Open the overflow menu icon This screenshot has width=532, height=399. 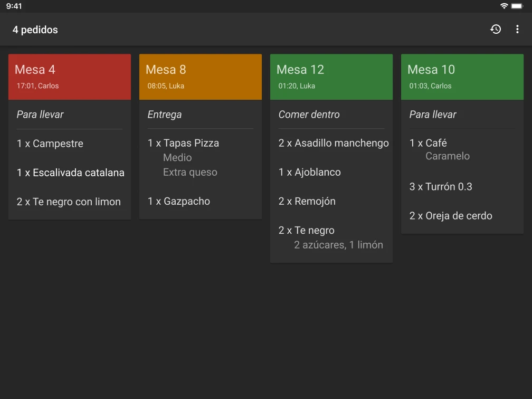tap(517, 29)
